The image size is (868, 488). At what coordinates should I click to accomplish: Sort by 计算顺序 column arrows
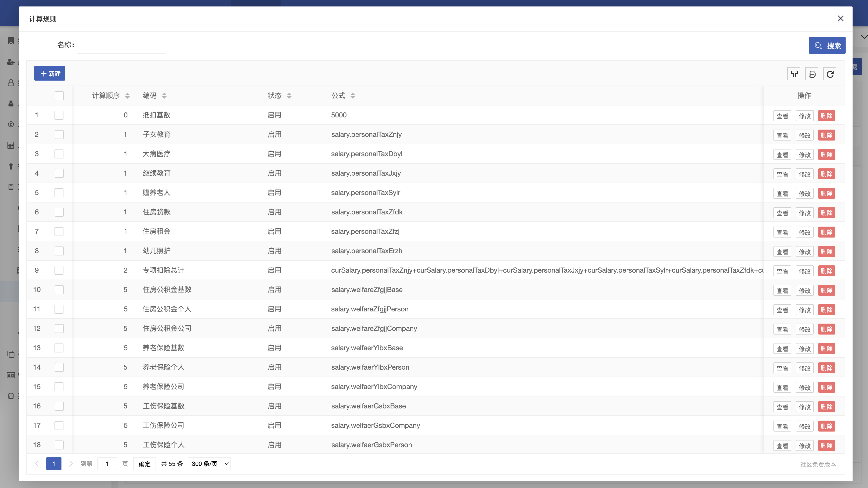coord(127,96)
